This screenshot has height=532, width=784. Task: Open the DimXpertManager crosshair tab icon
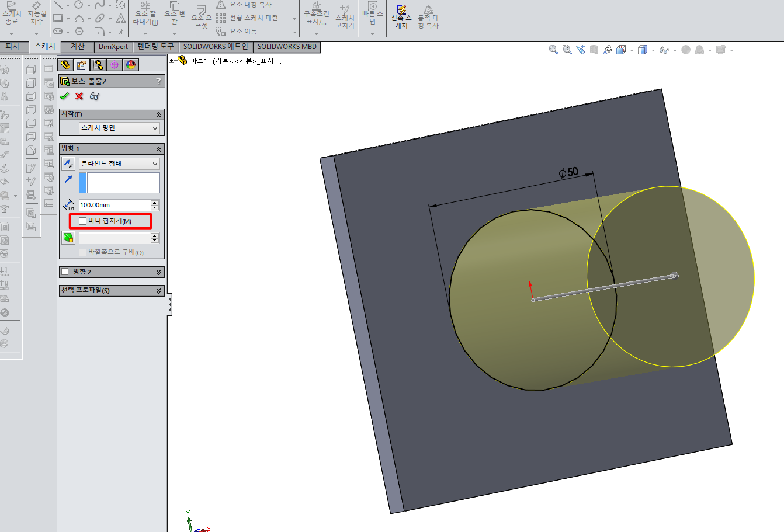coord(115,65)
